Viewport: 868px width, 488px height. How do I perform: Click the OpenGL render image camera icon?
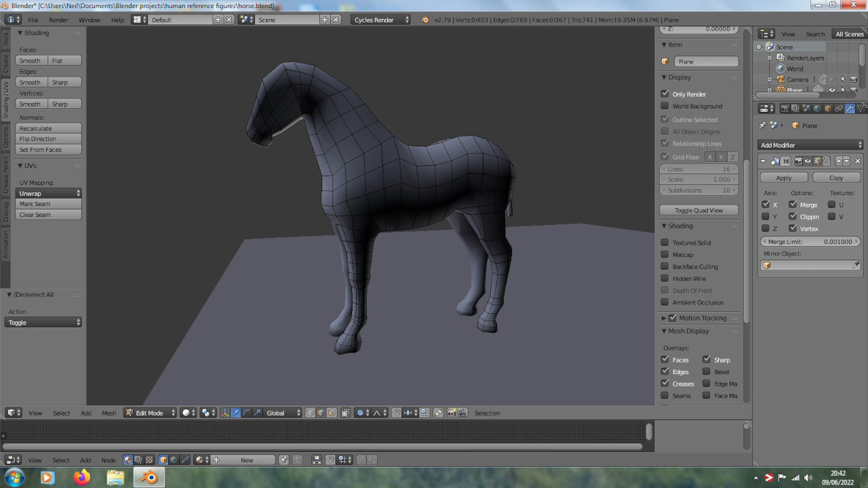[451, 413]
